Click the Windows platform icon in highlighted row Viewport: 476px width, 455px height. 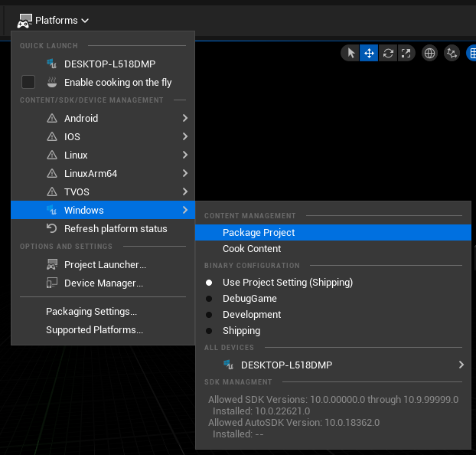tap(51, 210)
